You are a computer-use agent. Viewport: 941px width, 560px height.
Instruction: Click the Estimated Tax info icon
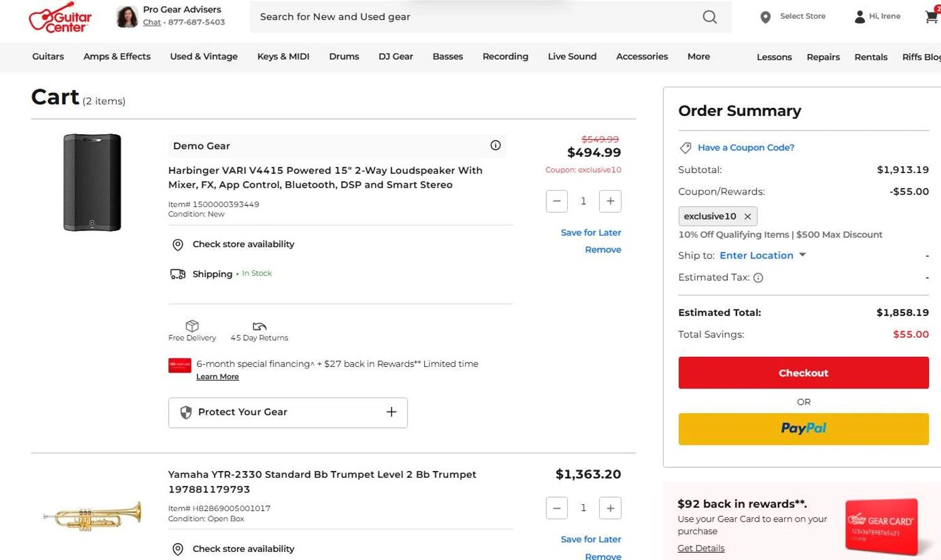(x=758, y=278)
